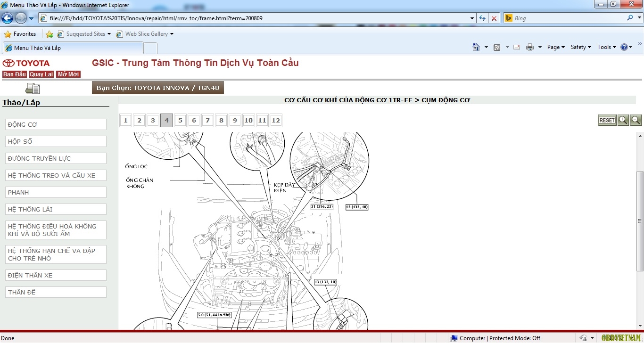
Task: Click the Ban Đầu button
Action: click(x=15, y=74)
